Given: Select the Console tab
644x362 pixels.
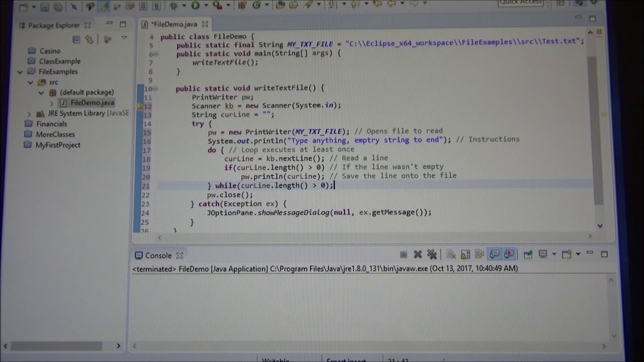Looking at the screenshot, I should coord(158,255).
